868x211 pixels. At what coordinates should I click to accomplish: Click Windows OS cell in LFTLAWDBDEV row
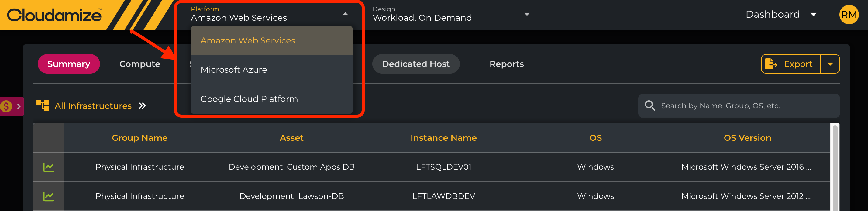pos(595,196)
